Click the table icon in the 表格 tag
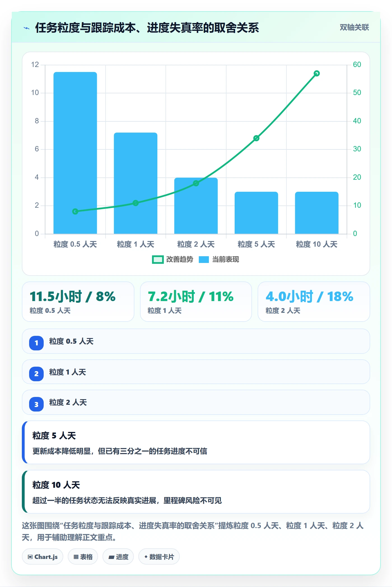Screen dimensions: 392x587 (x=76, y=557)
